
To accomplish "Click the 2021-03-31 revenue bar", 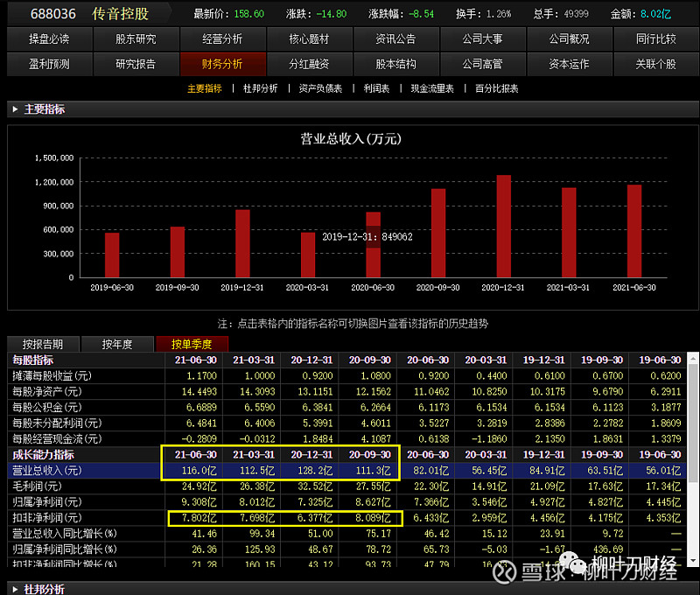I will 569,233.
